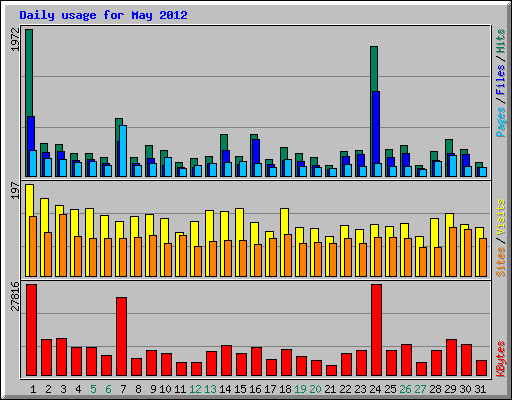Screen dimensions: 512x400
Task: Click day label 7 on the x-axis
Action: [123, 389]
